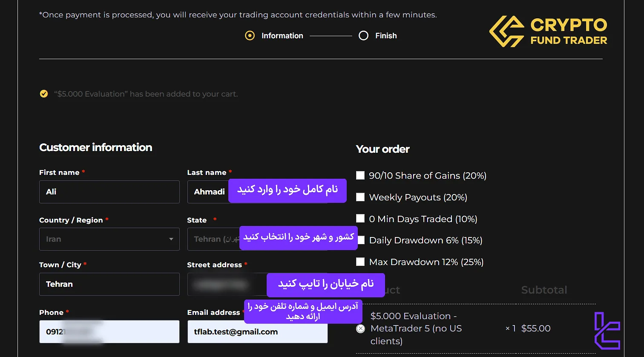This screenshot has height=357, width=644.
Task: Click the required asterisk beside First name
Action: coord(83,171)
